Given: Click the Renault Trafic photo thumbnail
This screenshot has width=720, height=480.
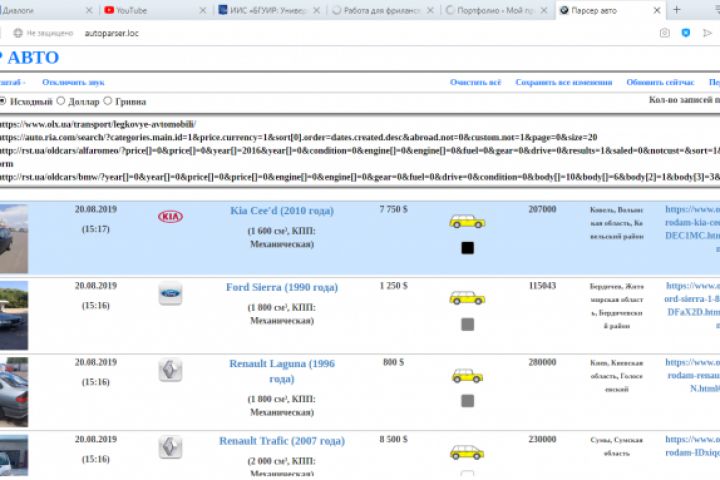Looking at the screenshot, I should (14, 455).
